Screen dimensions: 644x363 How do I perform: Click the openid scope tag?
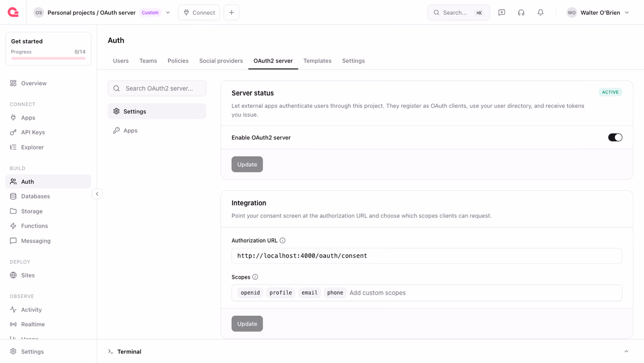(250, 293)
